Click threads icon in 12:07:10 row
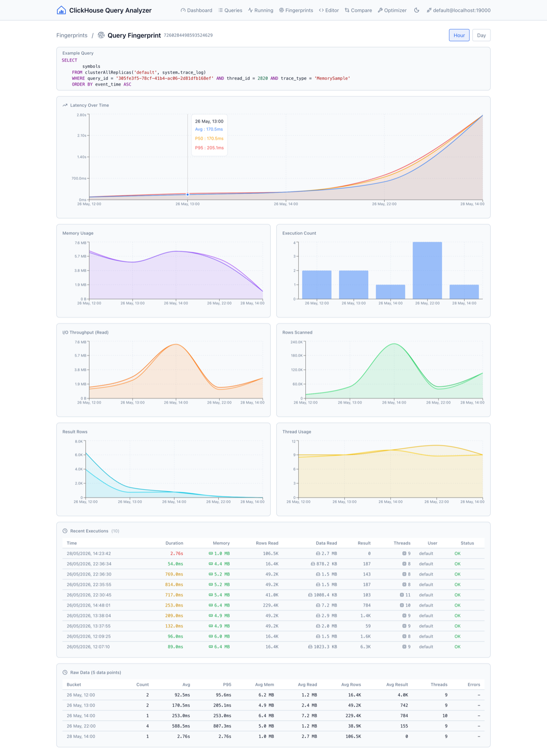 [404, 647]
